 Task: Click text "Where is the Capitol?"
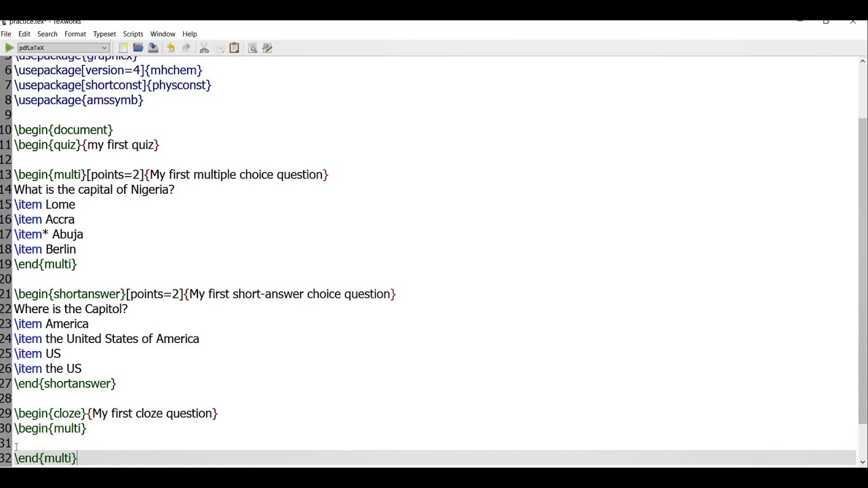point(71,308)
